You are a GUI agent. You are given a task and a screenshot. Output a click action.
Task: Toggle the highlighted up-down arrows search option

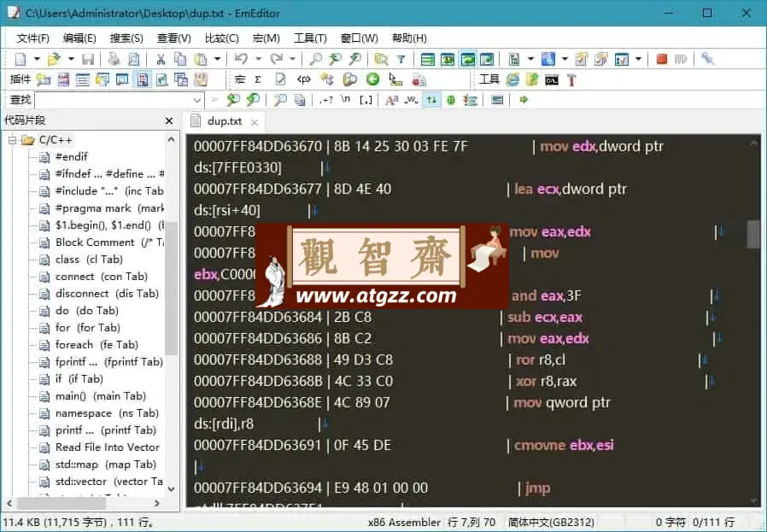pyautogui.click(x=431, y=100)
